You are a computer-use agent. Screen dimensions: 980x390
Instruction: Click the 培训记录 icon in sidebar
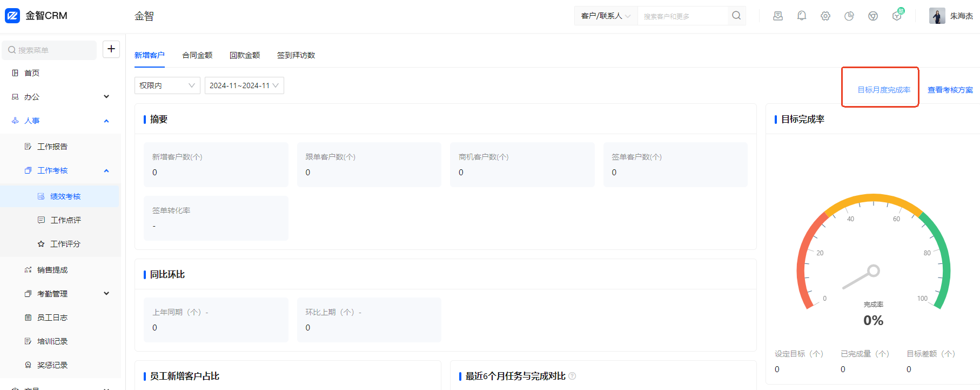pos(28,341)
